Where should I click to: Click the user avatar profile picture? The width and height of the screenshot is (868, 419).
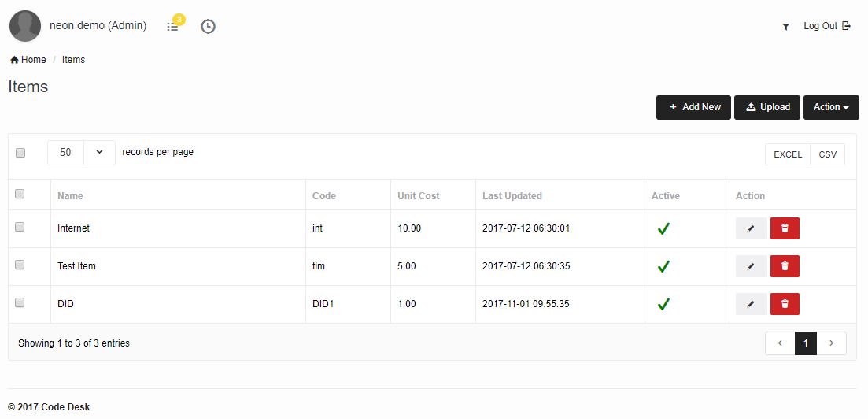(x=25, y=26)
